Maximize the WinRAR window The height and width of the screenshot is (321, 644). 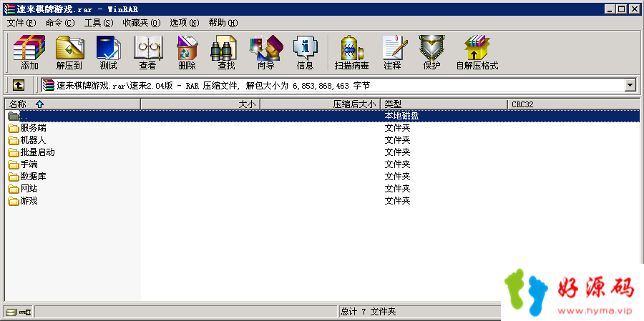[621, 9]
